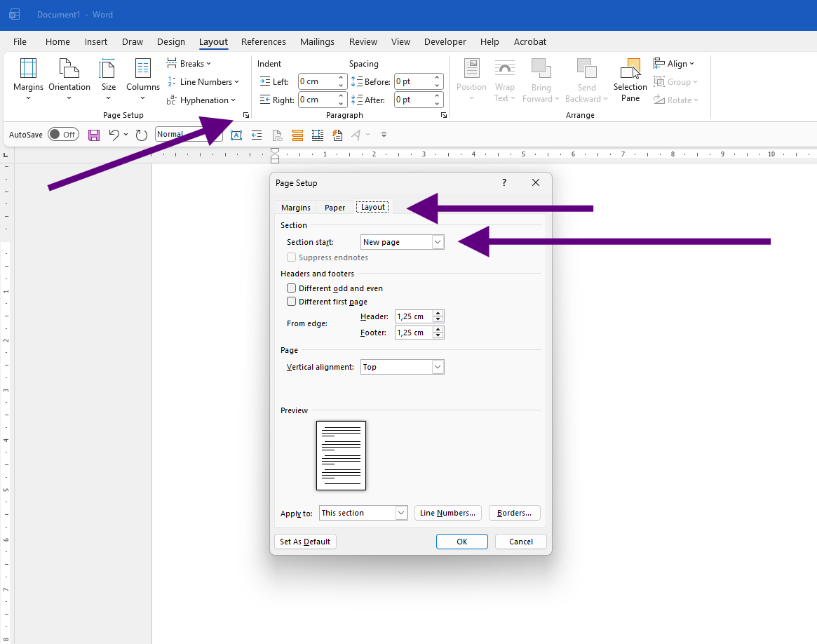Switch to the References ribbon tab
The height and width of the screenshot is (644, 817).
(x=263, y=41)
